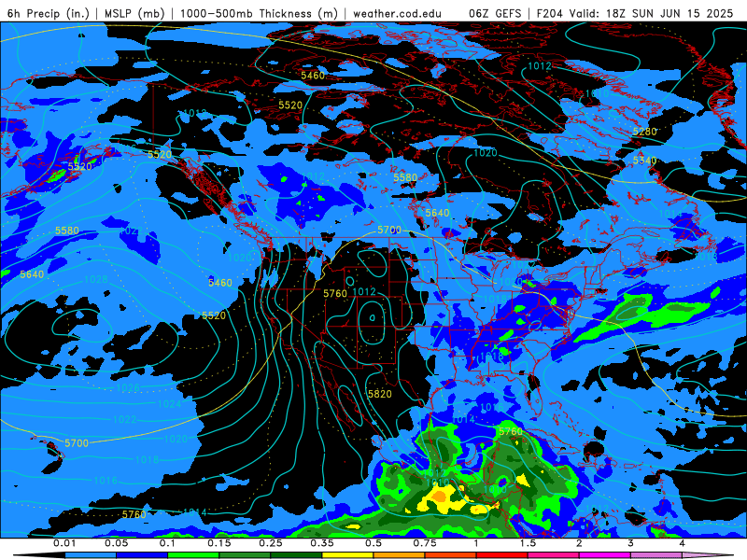747x560 pixels.
Task: Click the 1024 isobar label
Action: click(170, 404)
